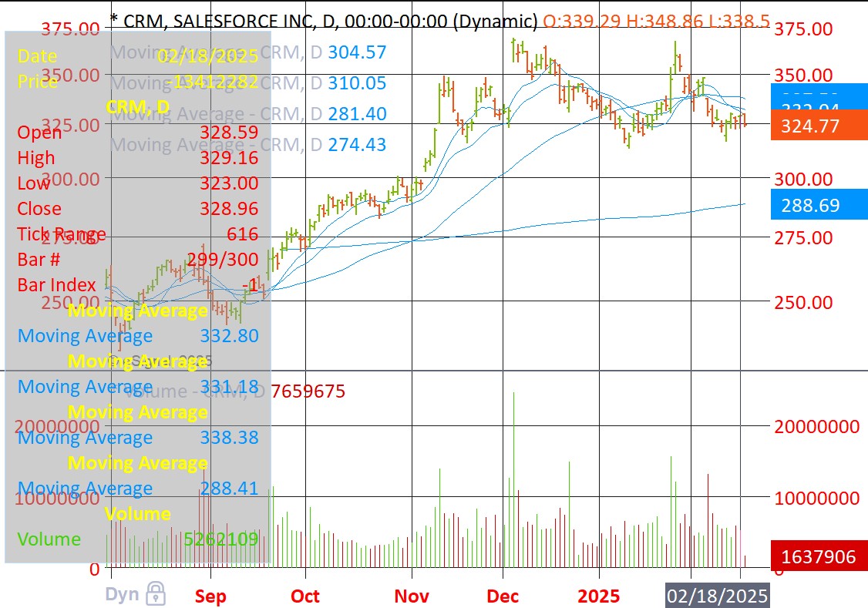Image resolution: width=868 pixels, height=608 pixels.
Task: Click the Oct label on the time axis
Action: coord(305,596)
